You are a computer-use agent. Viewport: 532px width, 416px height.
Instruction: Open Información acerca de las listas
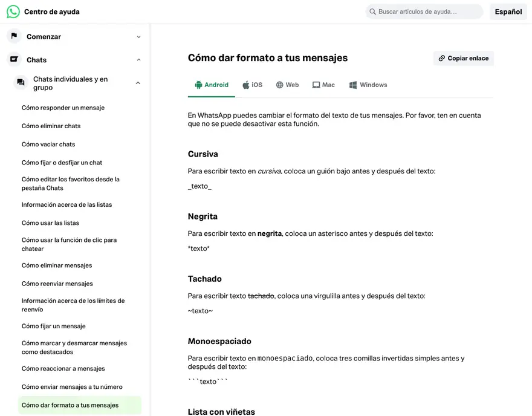[x=66, y=204]
